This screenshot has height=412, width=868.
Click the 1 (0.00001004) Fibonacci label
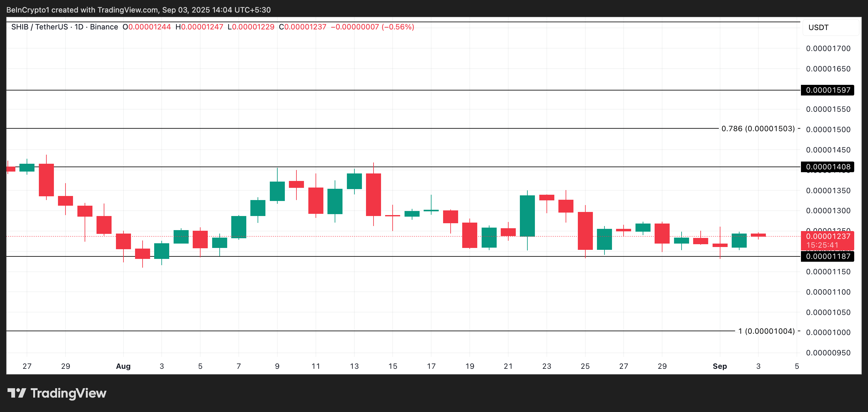point(766,331)
